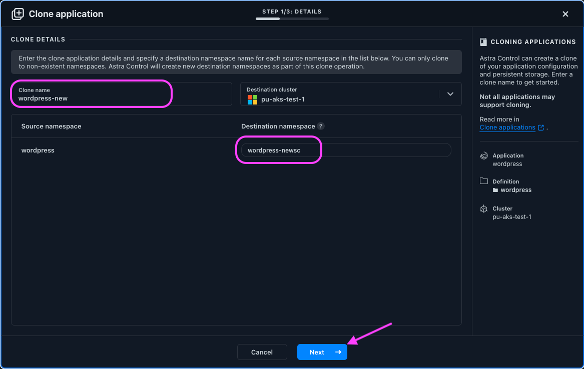Click the Next button
Screen dimensions: 584x369
tap(322, 352)
